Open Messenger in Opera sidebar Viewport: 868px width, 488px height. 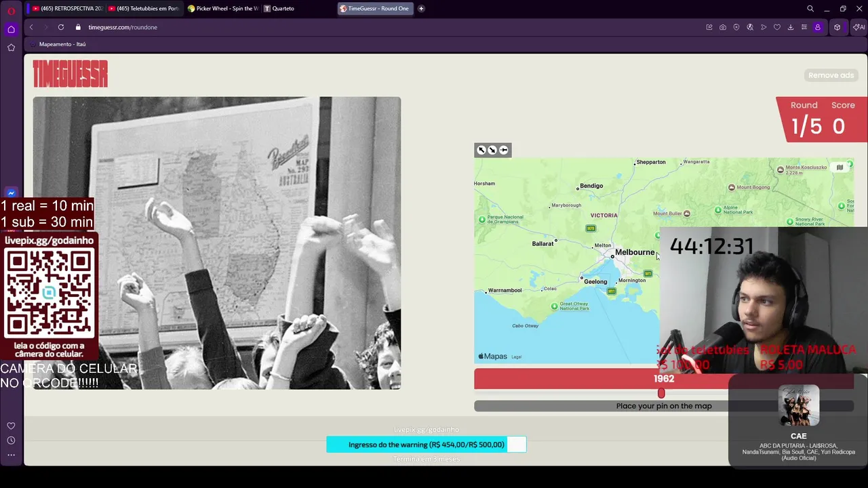[11, 193]
